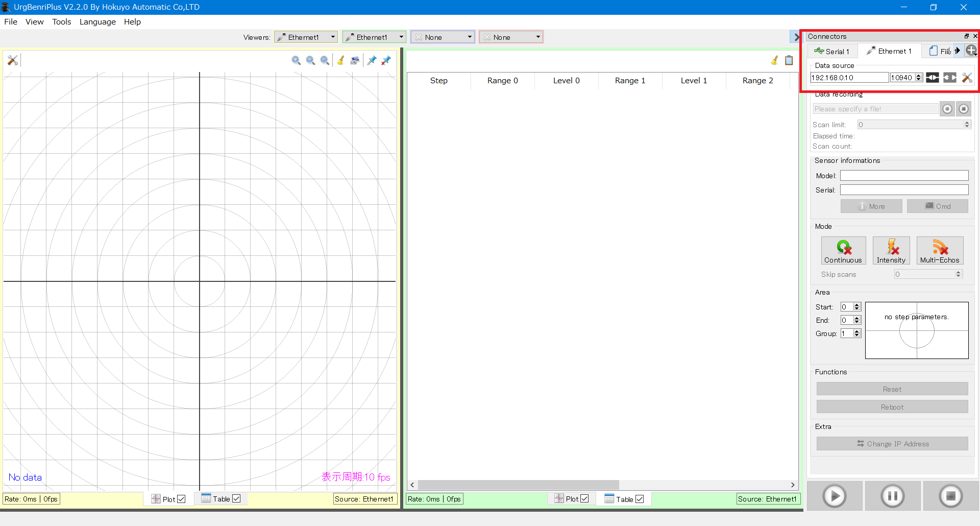This screenshot has height=526, width=980.
Task: Toggle Intensity mode icon
Action: [891, 251]
